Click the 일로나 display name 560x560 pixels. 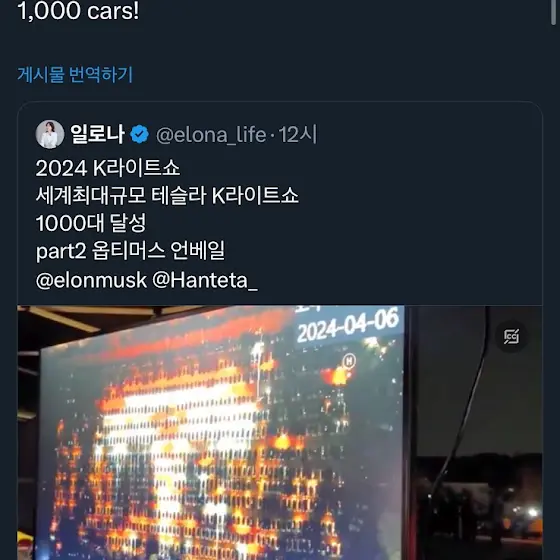97,134
